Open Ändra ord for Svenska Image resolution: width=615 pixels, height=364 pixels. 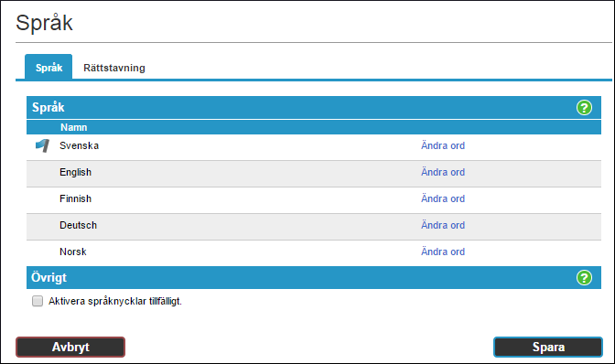coord(443,145)
